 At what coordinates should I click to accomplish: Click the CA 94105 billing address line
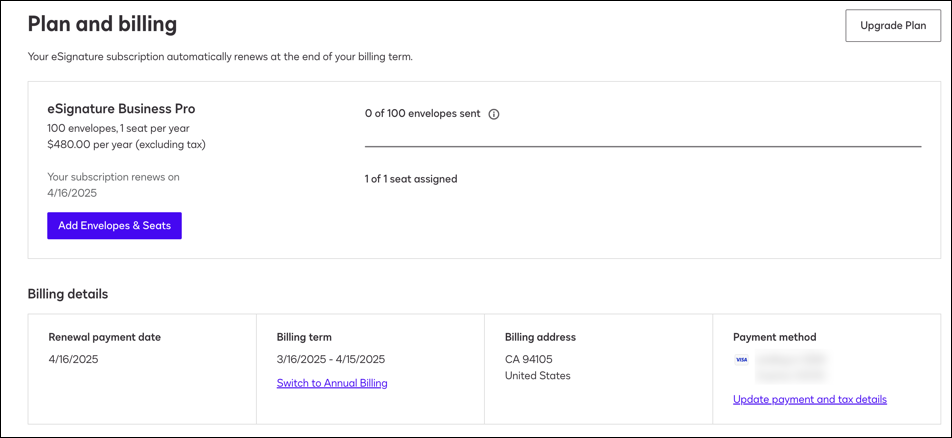(531, 359)
